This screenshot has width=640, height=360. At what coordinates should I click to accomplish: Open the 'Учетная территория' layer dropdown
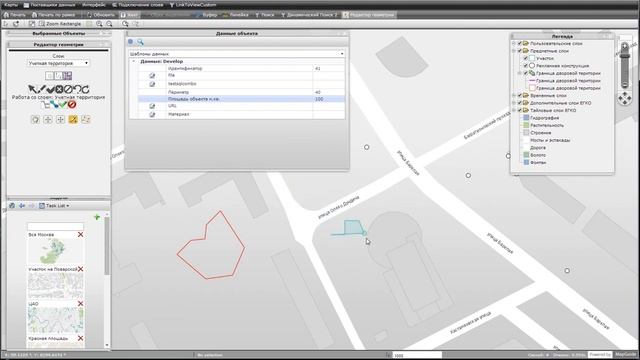click(x=58, y=63)
